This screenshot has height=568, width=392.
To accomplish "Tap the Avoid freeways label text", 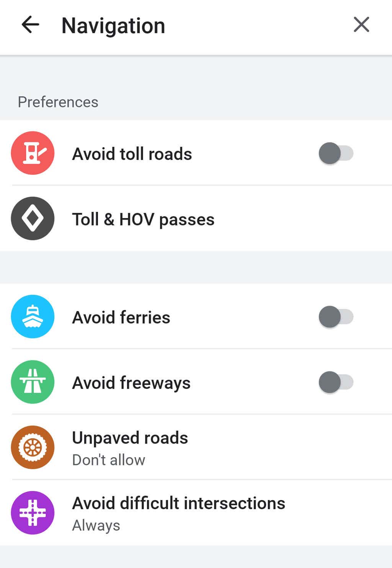I will pyautogui.click(x=131, y=383).
